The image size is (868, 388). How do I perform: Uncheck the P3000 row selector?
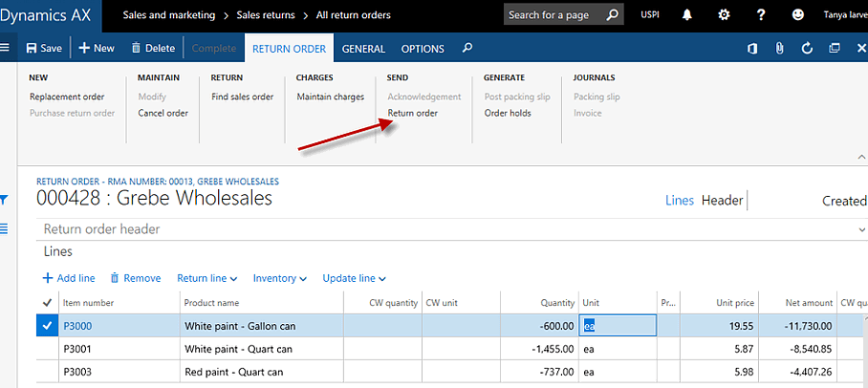pyautogui.click(x=48, y=326)
